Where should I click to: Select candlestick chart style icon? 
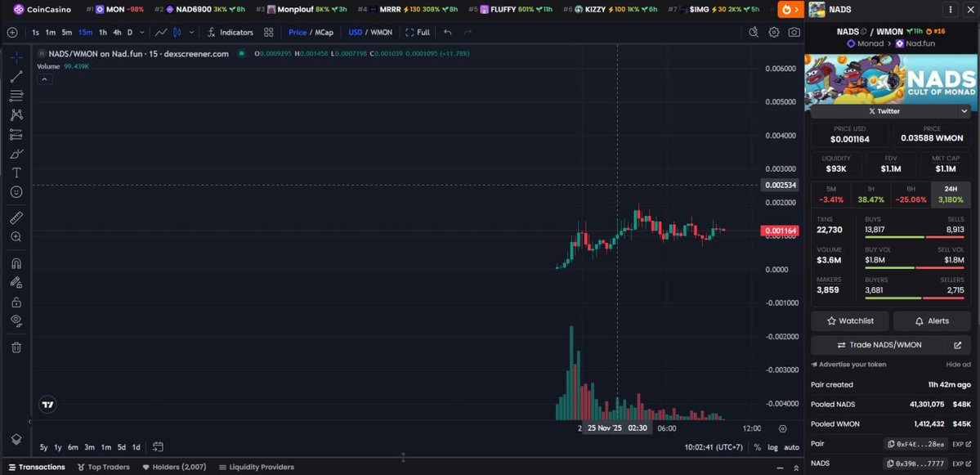point(177,33)
